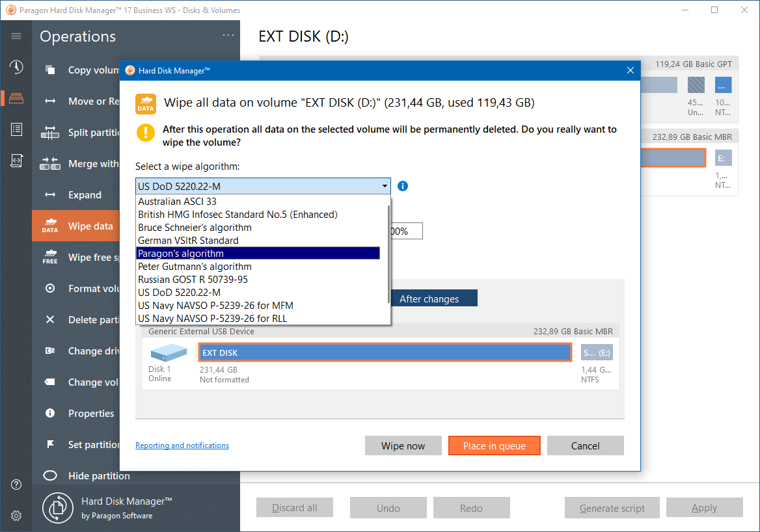Click the Redo button
The width and height of the screenshot is (760, 532).
click(x=472, y=508)
